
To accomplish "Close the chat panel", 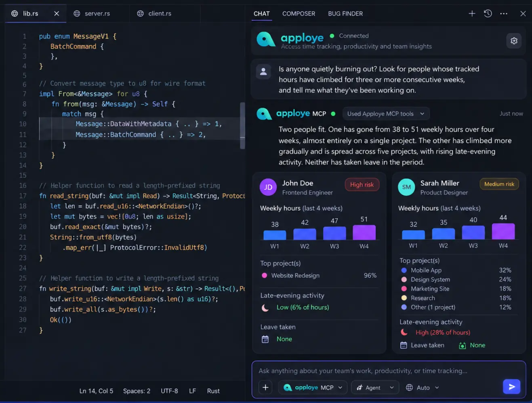I will [523, 14].
